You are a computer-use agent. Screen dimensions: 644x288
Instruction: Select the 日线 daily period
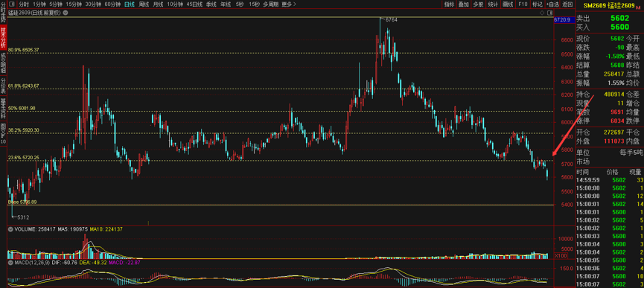(130, 4)
